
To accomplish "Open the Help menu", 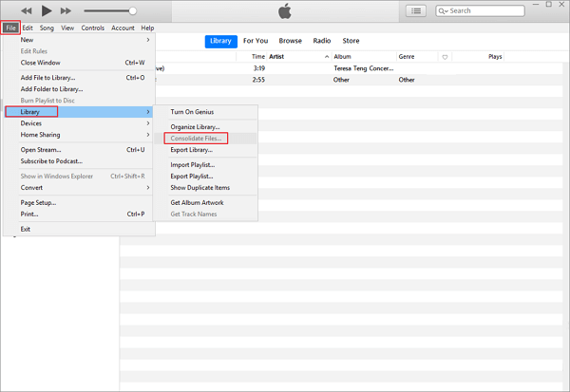I will point(147,28).
